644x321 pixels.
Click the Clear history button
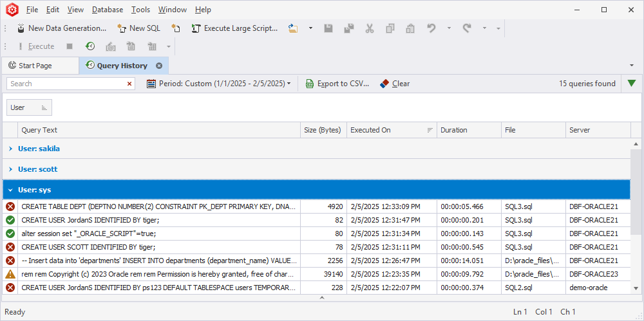click(x=395, y=84)
